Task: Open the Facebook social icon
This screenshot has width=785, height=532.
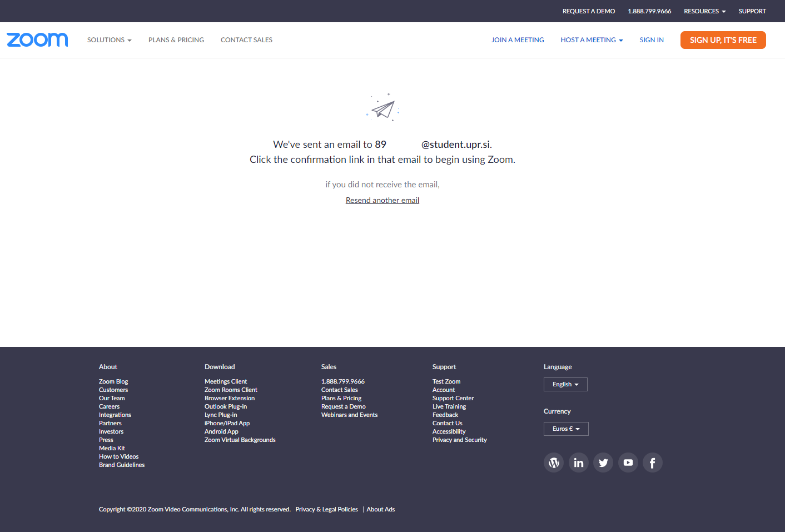Action: tap(653, 463)
